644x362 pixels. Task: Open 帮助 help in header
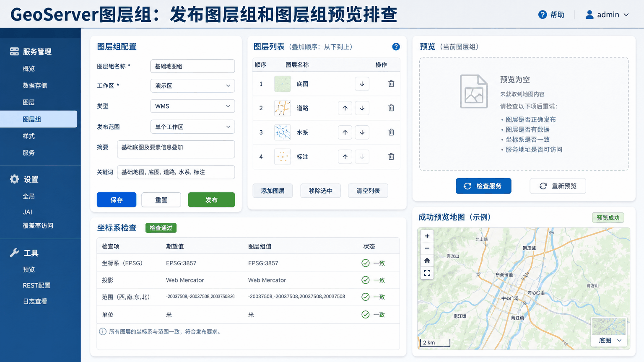[551, 15]
